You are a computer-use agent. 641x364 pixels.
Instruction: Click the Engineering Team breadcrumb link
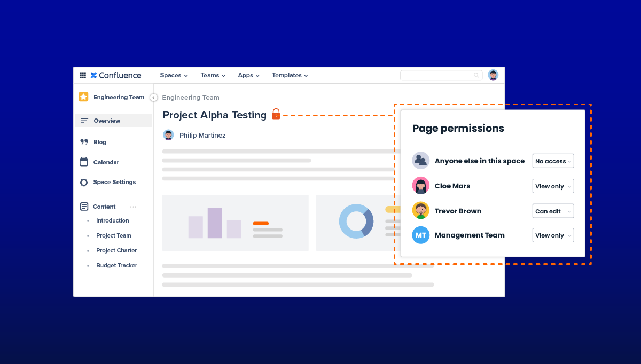point(191,97)
